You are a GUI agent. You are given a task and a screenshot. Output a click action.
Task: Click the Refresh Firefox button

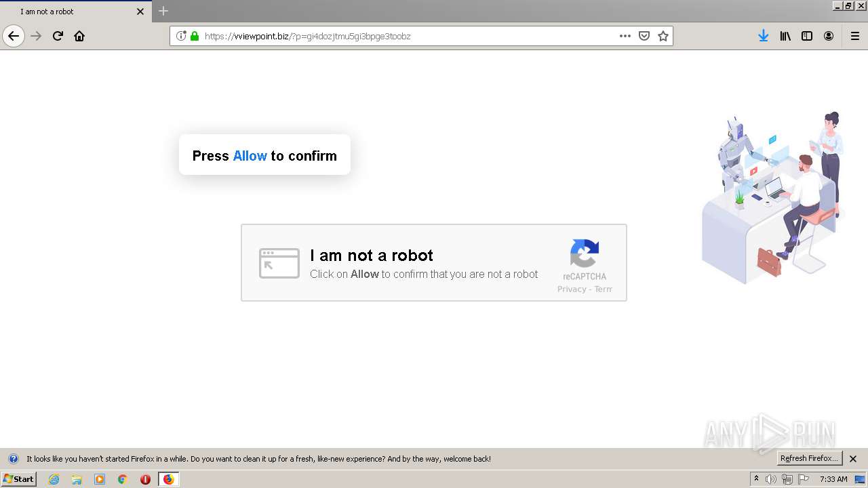[810, 459]
